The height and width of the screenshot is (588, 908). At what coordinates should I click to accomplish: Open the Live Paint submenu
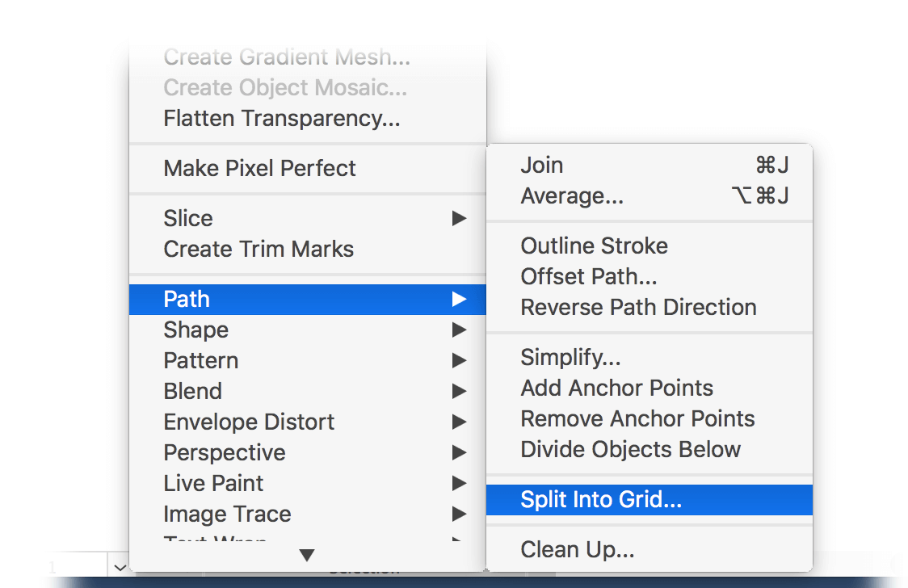point(308,483)
